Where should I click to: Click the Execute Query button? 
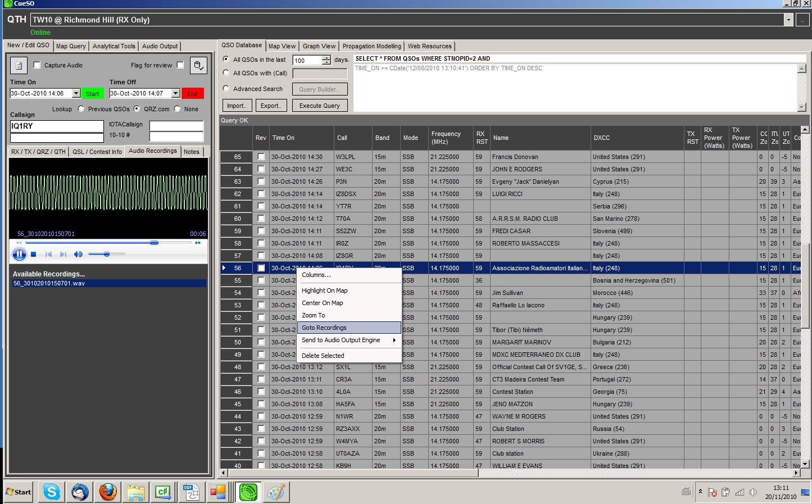319,105
